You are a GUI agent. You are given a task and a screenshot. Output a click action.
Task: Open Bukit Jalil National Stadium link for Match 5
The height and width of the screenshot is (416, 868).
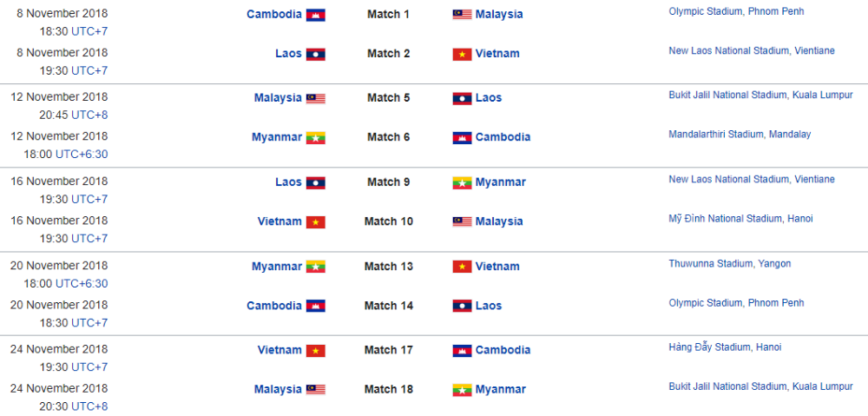760,95
